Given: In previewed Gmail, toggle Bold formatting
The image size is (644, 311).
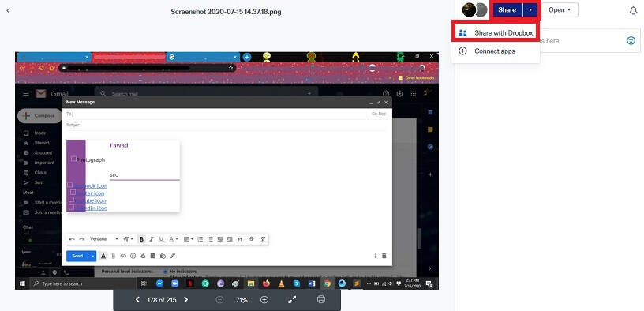Looking at the screenshot, I should click(x=141, y=239).
